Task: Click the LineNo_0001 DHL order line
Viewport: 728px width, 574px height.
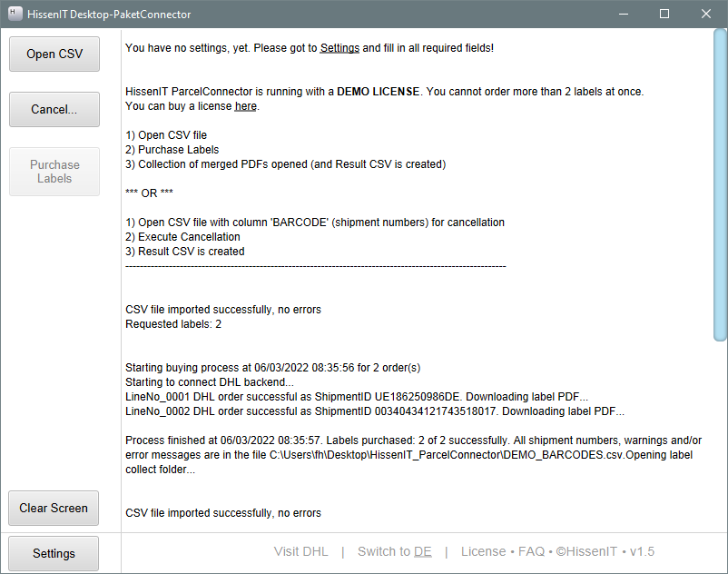Action: [x=357, y=397]
